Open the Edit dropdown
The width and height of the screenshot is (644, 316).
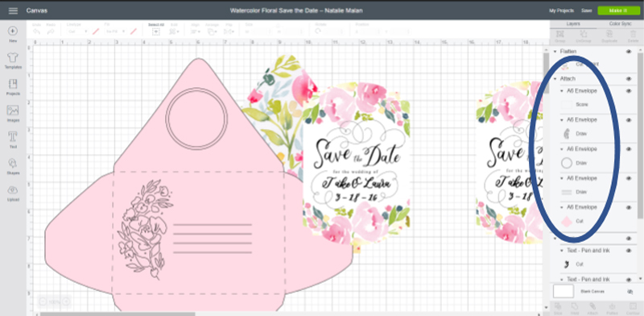[174, 31]
